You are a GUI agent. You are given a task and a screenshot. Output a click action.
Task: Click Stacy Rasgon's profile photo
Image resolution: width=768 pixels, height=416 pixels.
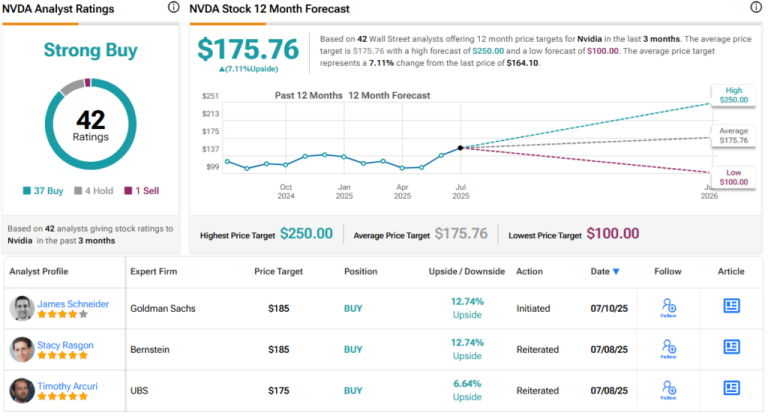coord(22,349)
